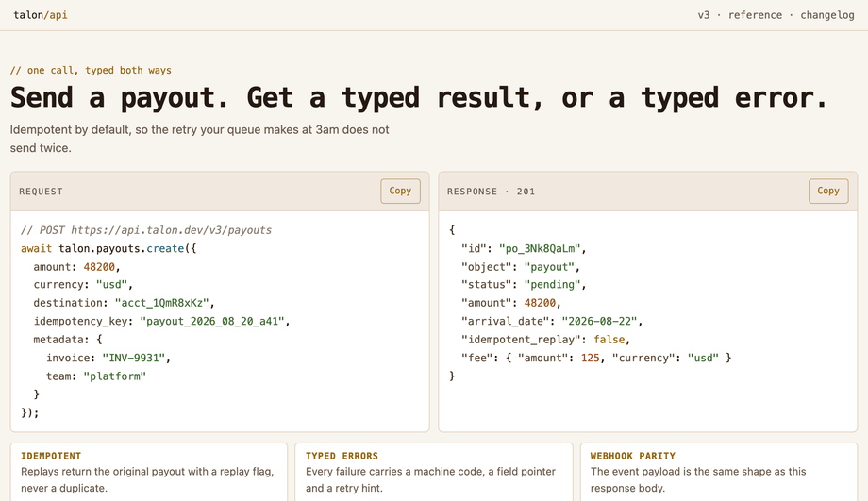Click the response "amount": 48200 line
Image resolution: width=868 pixels, height=501 pixels.
(511, 303)
